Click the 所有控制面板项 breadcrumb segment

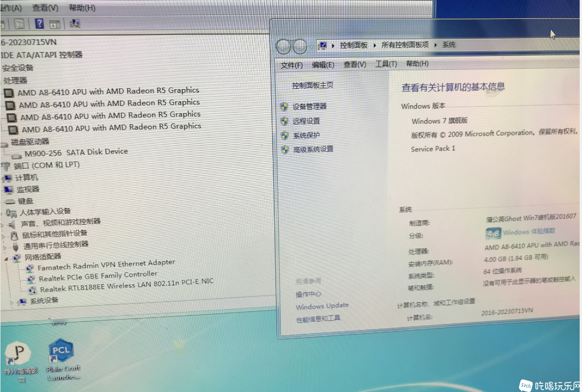click(x=405, y=45)
